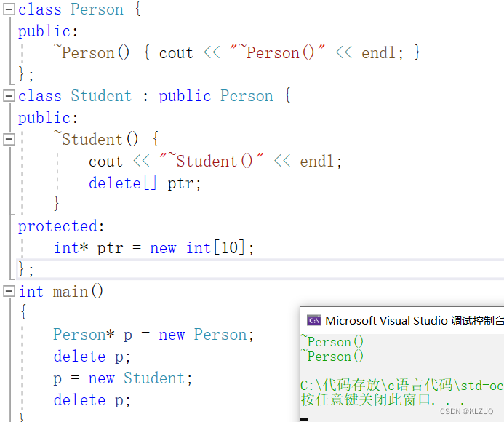Image resolution: width=504 pixels, height=422 pixels.
Task: Click the final 'delete p;' statement in main
Action: coord(92,399)
